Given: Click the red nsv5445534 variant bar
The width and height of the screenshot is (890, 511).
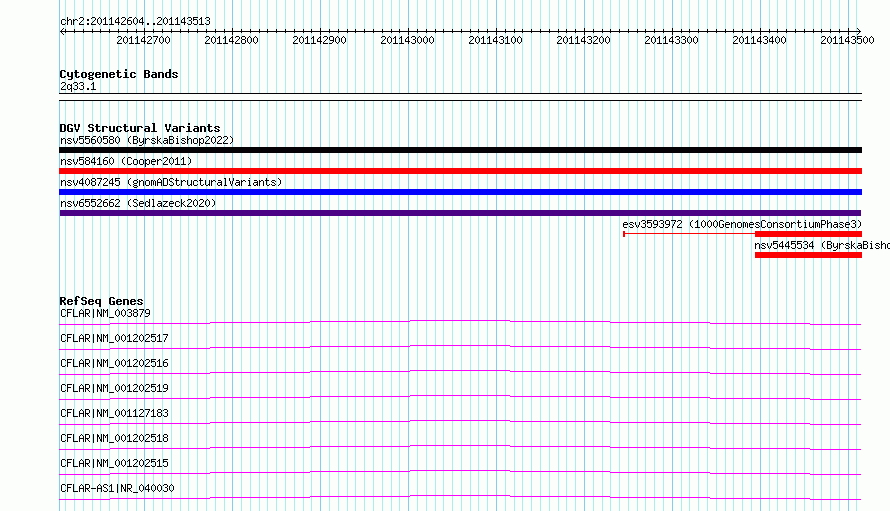Looking at the screenshot, I should [x=808, y=255].
